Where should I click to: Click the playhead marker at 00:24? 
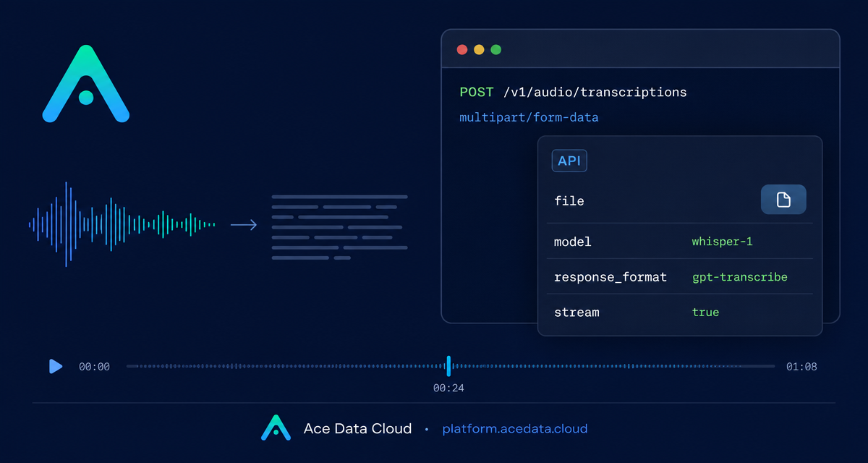448,366
